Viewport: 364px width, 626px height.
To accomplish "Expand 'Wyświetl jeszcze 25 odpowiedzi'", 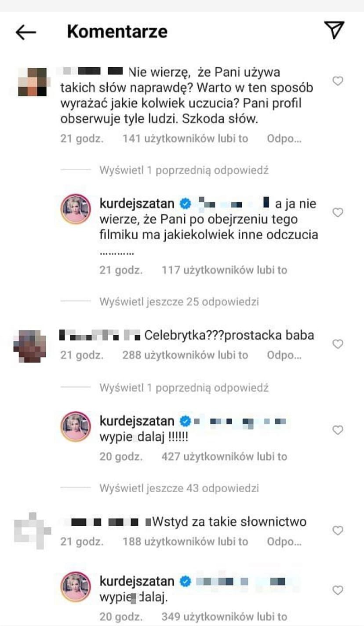I will 179,302.
